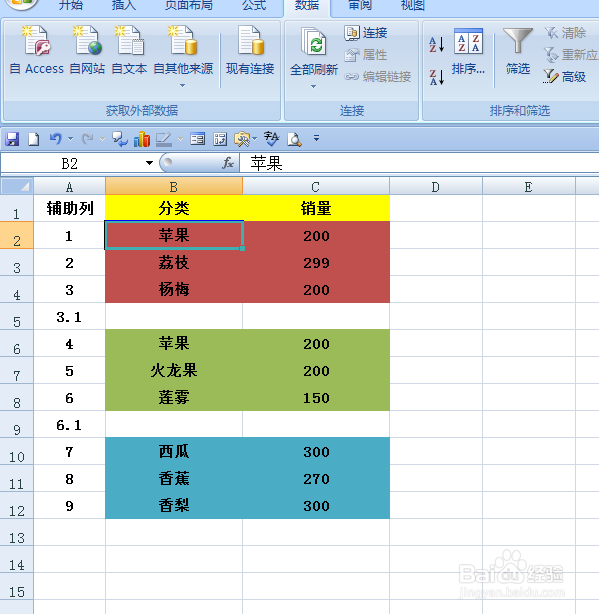The height and width of the screenshot is (614, 599).
Task: Select the cell with value 150
Action: click(x=316, y=397)
